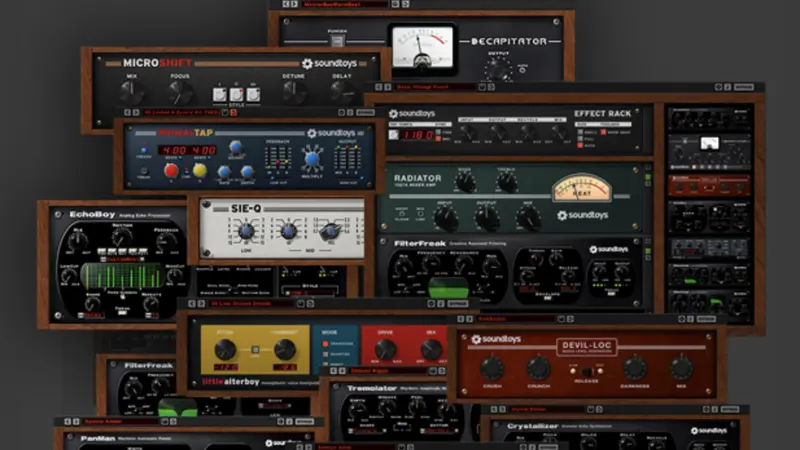Click PrimalTap left 4.00 time display
The image size is (800, 450).
172,151
